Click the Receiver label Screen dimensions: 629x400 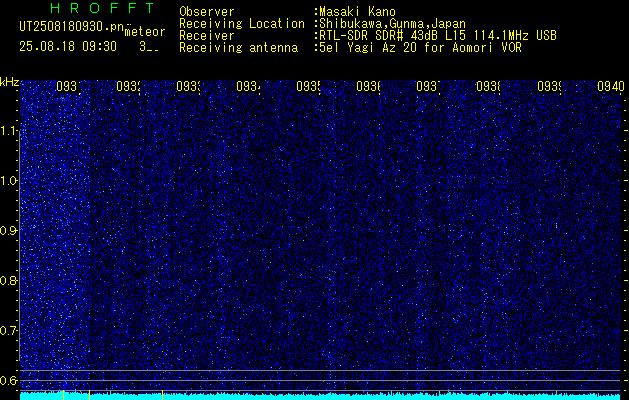(207, 36)
